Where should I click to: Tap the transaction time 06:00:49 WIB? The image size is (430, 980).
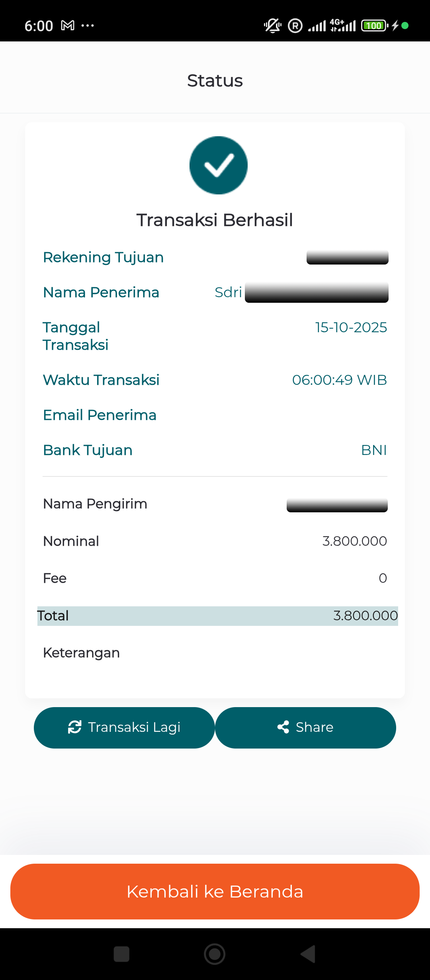point(339,380)
